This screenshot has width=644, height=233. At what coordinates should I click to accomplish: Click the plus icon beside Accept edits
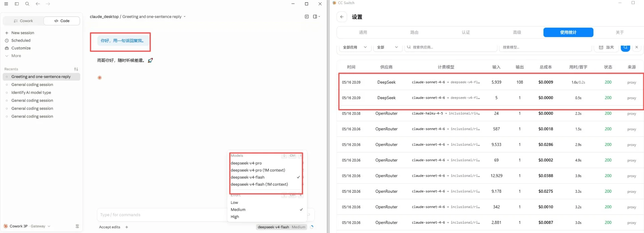click(127, 227)
